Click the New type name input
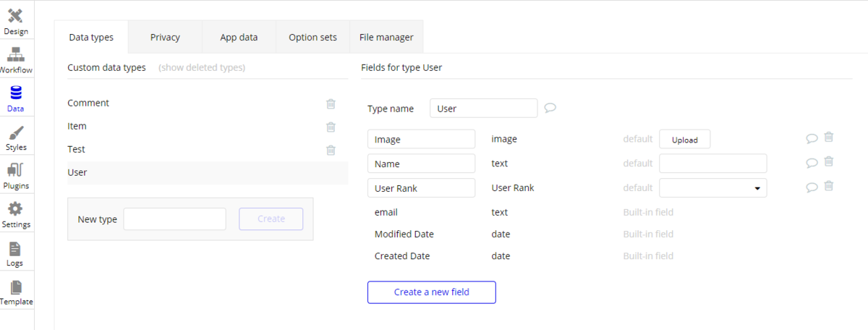The image size is (868, 330). [174, 219]
